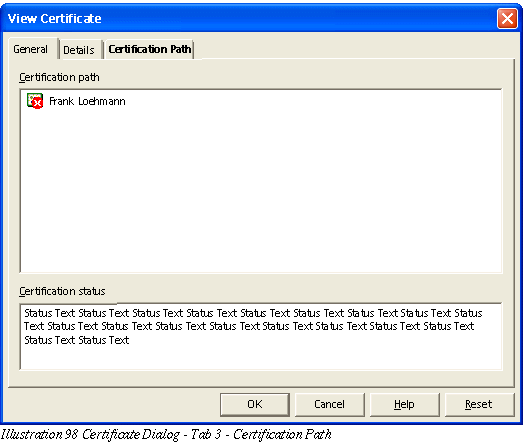Click second line of status text

pyautogui.click(x=249, y=326)
